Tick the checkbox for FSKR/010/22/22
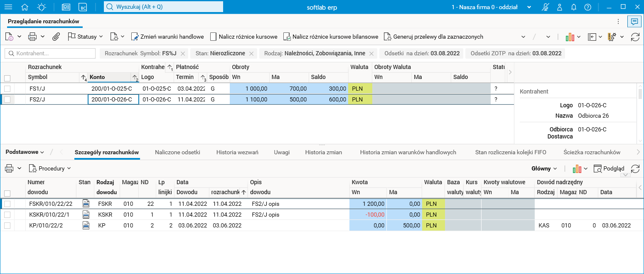Viewport: 644px width, 274px height. coord(7,204)
